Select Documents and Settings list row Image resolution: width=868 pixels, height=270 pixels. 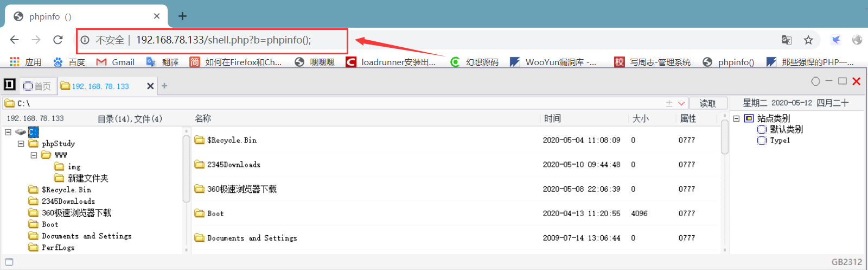tap(456, 238)
